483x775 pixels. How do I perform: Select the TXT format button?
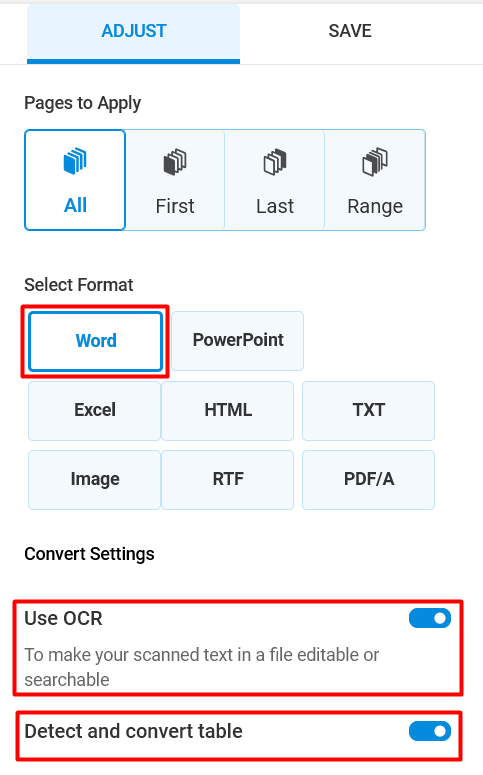[368, 410]
